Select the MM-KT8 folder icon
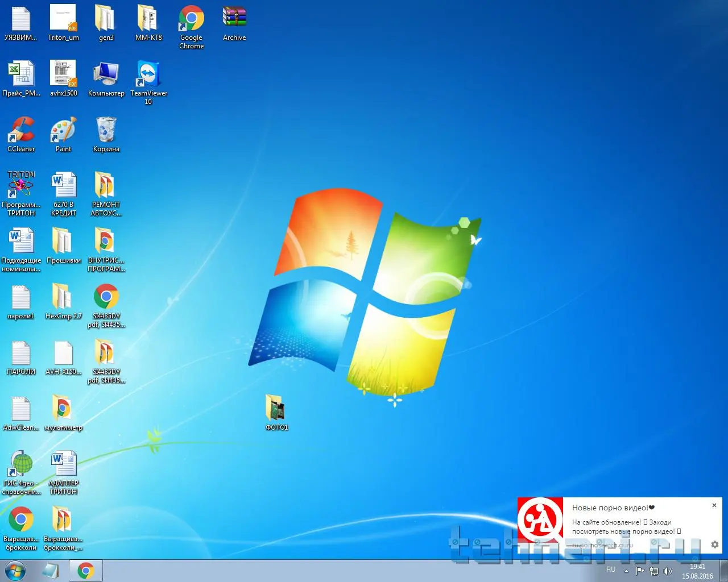 (148, 24)
